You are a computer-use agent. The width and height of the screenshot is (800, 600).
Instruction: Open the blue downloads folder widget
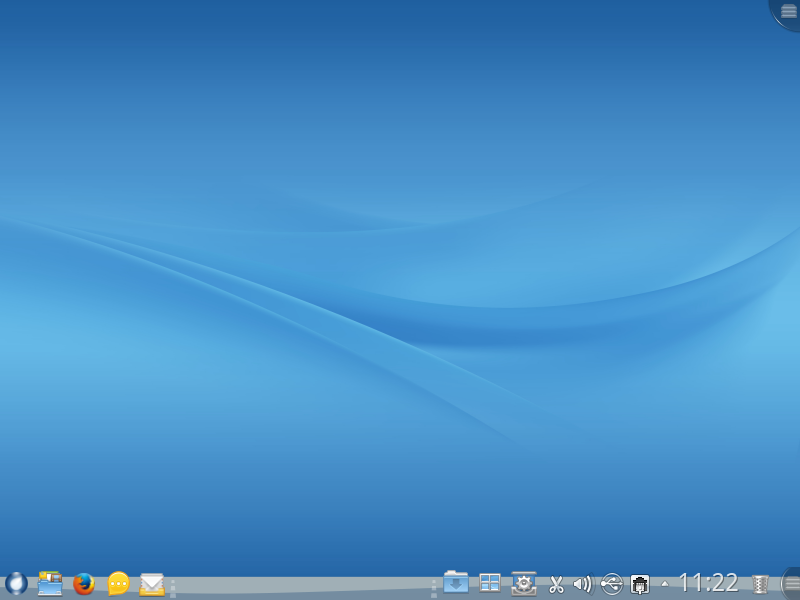[456, 583]
